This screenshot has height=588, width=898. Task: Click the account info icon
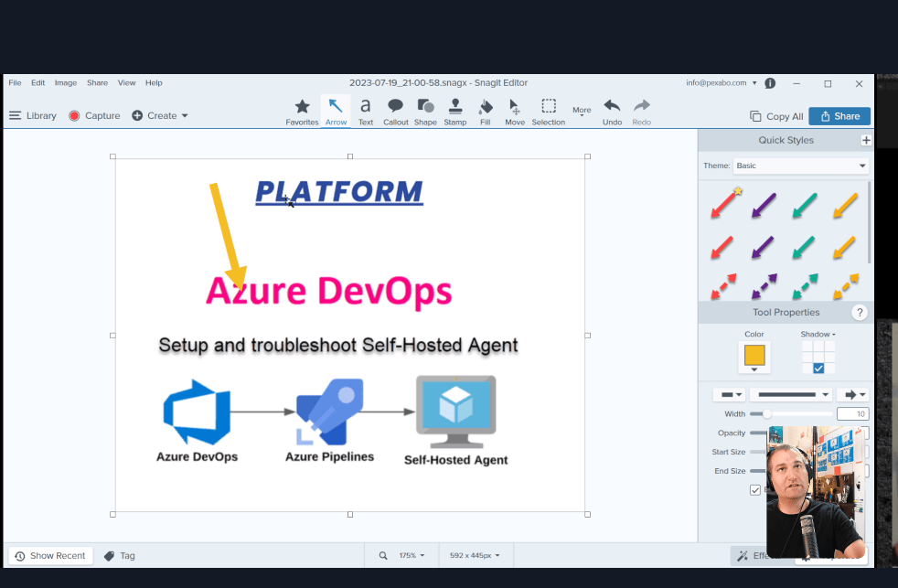pyautogui.click(x=770, y=83)
